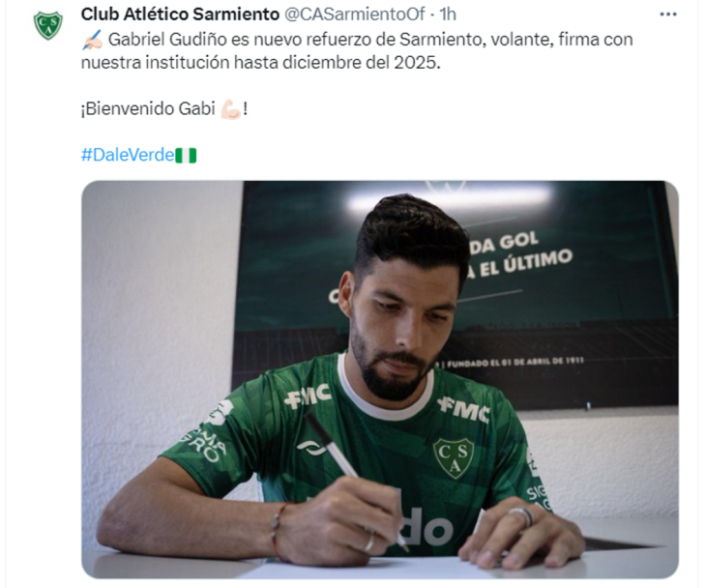706x588 pixels.
Task: Click the Club Atlético Sarmiento profile avatar
Action: coord(48,26)
